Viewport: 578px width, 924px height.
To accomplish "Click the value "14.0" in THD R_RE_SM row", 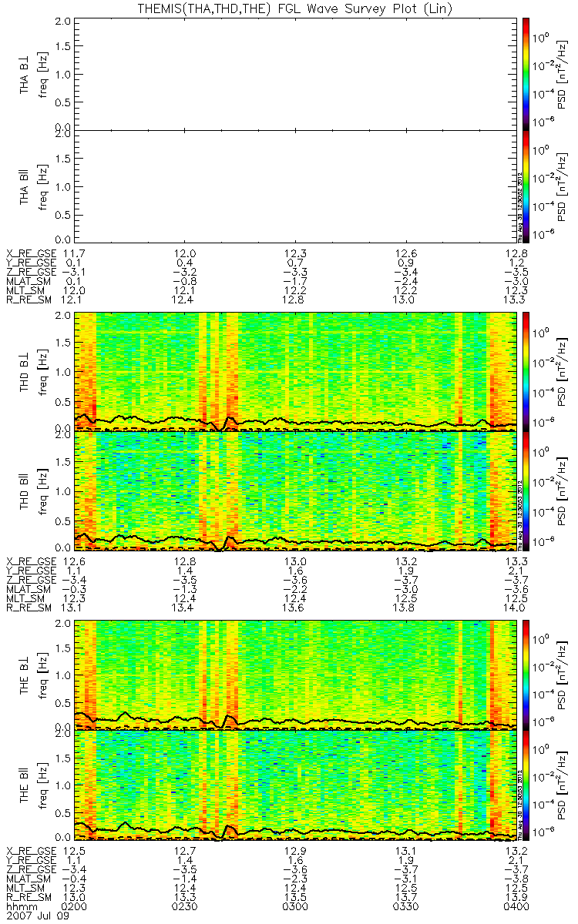I will pyautogui.click(x=516, y=608).
